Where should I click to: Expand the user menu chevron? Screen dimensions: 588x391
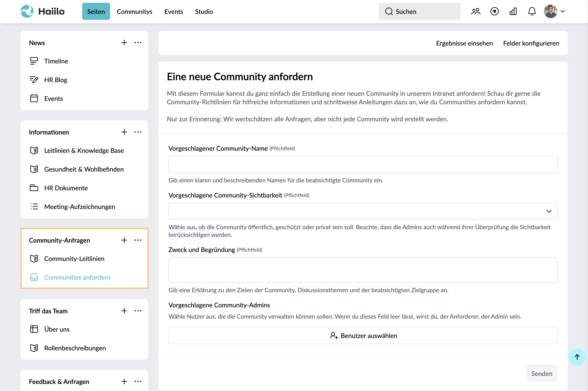(563, 11)
